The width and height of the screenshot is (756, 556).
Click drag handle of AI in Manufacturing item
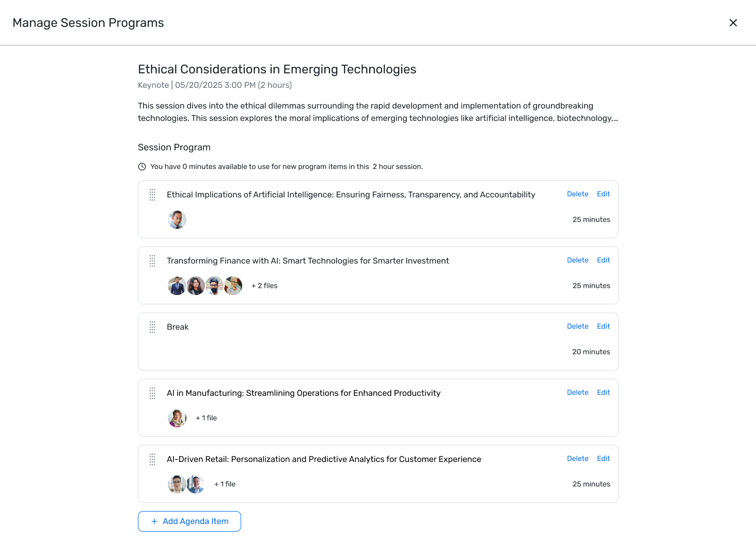pos(152,393)
